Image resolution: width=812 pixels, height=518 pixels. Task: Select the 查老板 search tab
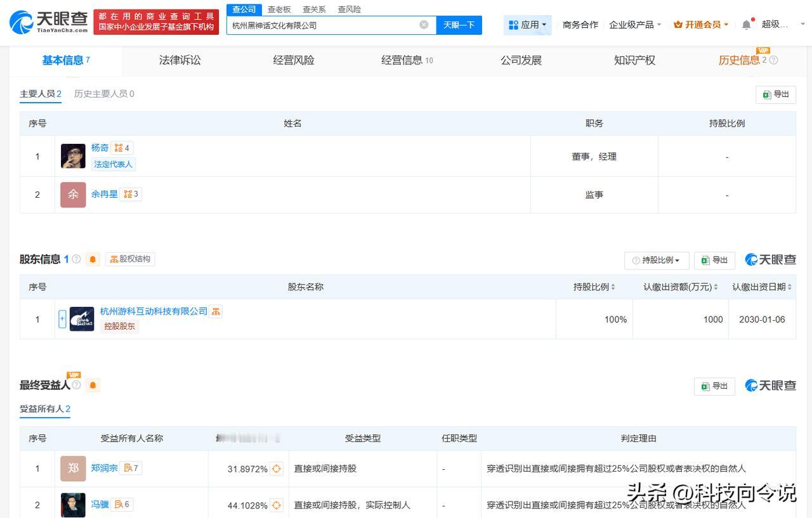279,10
